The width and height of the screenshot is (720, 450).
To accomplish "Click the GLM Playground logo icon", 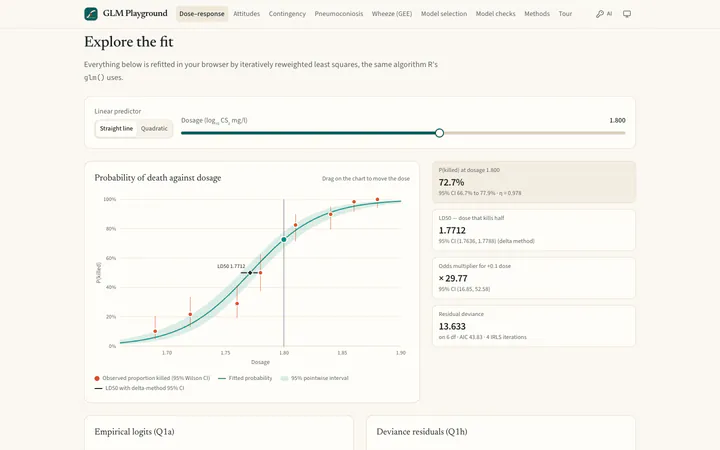I will coord(91,14).
